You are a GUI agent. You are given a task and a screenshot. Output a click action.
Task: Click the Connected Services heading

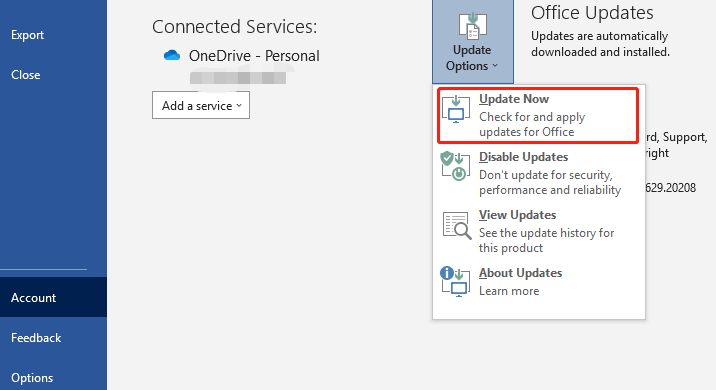pyautogui.click(x=234, y=26)
